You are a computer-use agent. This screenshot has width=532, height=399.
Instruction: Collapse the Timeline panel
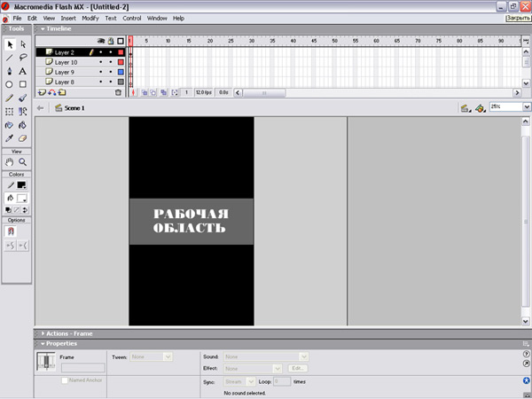(42, 28)
